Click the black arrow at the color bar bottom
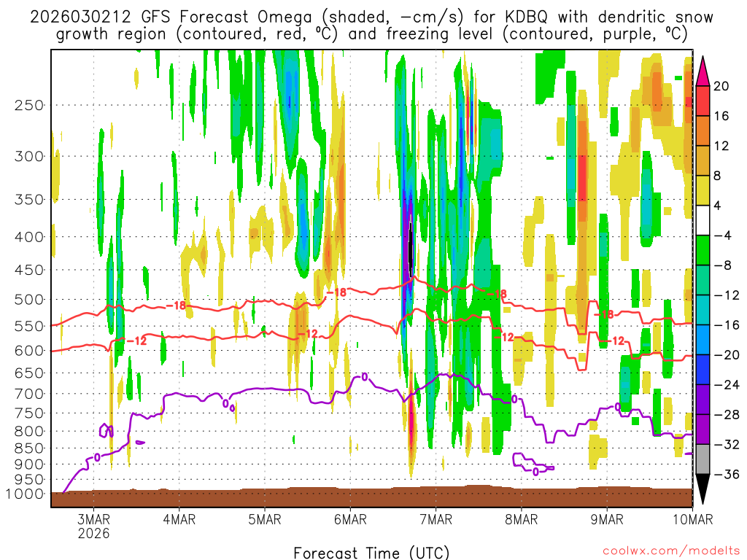This screenshot has width=747, height=560. pyautogui.click(x=703, y=489)
